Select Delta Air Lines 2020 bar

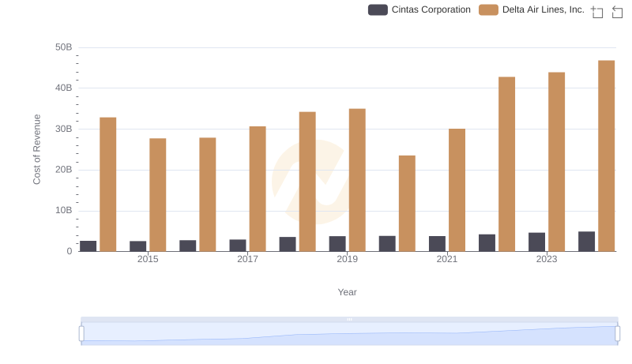[x=407, y=204]
